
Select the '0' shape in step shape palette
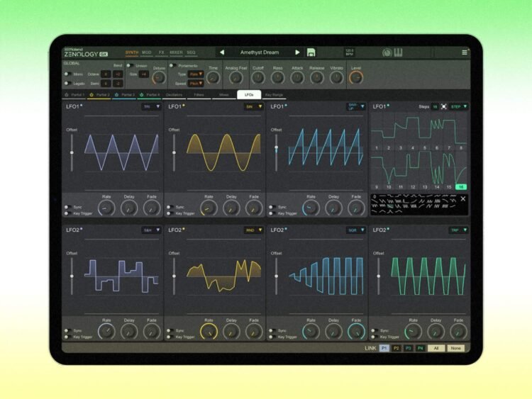375,196
